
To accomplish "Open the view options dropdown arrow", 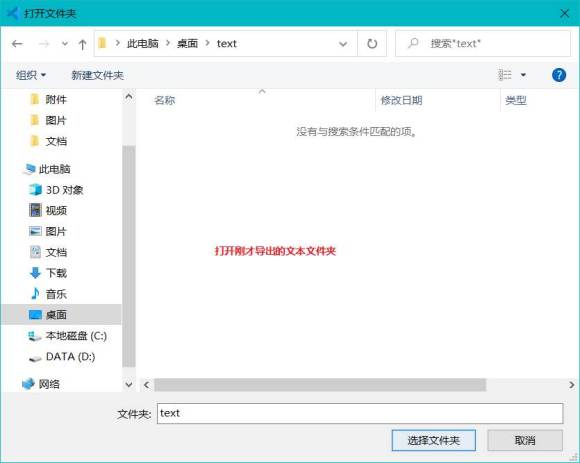I will pos(523,75).
